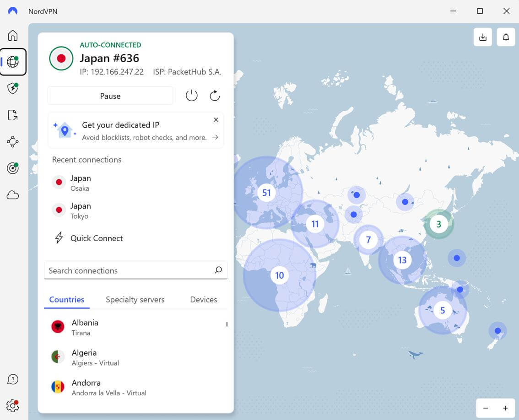Viewport: 519px width, 420px height.
Task: Click the Mongolia server dot
Action: click(405, 202)
